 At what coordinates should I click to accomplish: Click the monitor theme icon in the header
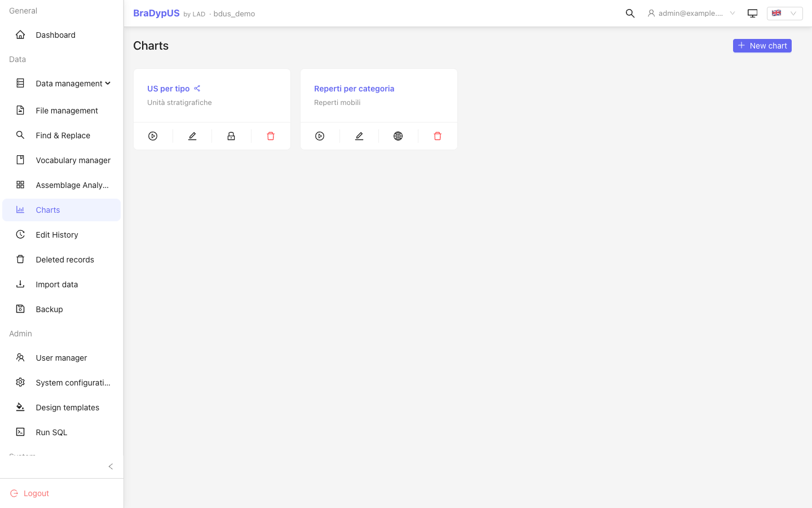(x=752, y=14)
